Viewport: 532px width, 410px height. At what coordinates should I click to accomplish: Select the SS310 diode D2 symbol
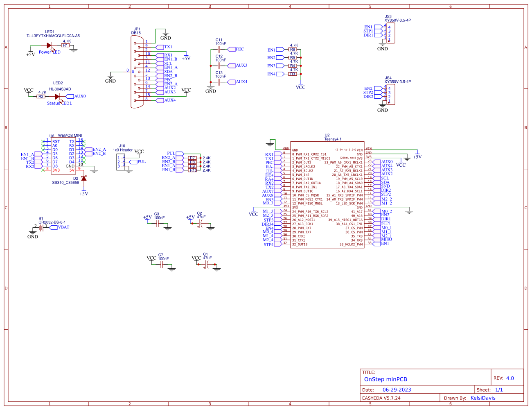click(84, 179)
